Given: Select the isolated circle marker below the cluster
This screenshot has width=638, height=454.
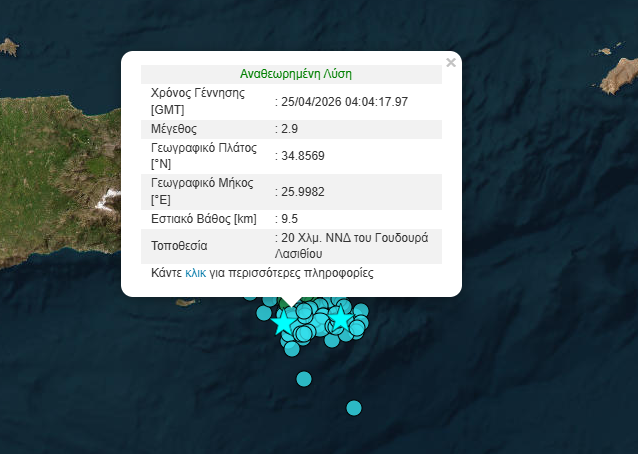Looking at the screenshot, I should pyautogui.click(x=304, y=378).
